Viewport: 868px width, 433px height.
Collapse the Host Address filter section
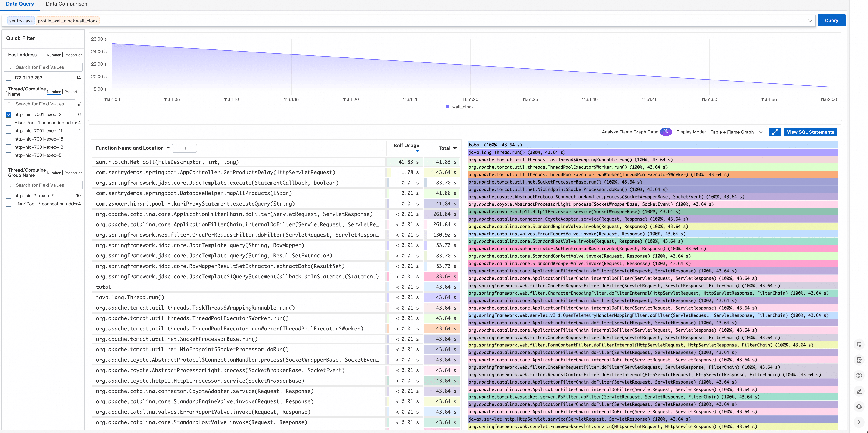[x=6, y=55]
